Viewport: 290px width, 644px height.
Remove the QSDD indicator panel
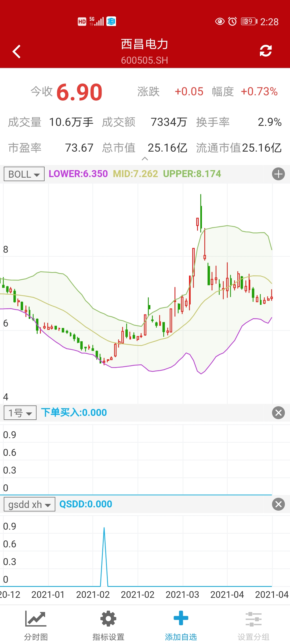[x=278, y=504]
